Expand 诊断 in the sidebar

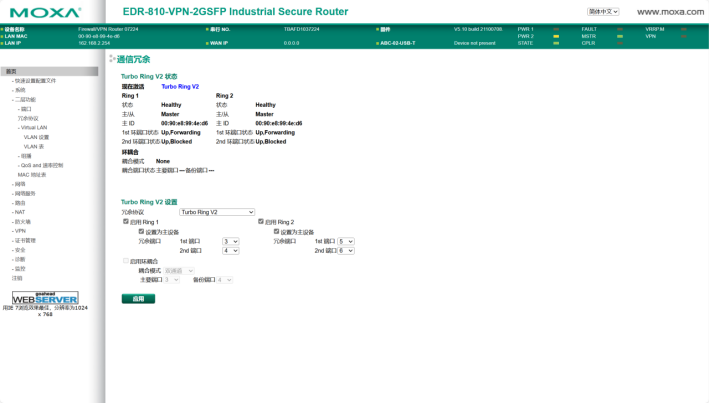[x=20, y=260]
